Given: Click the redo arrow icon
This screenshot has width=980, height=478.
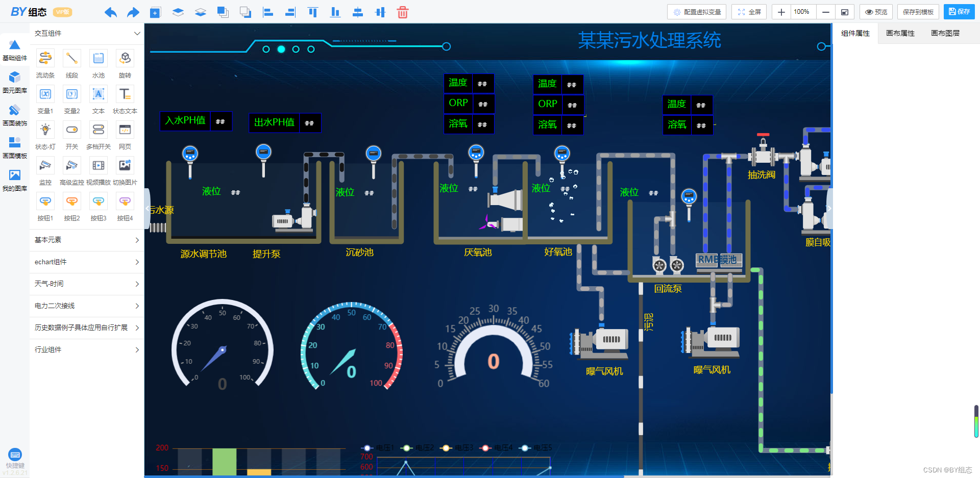Looking at the screenshot, I should pyautogui.click(x=133, y=12).
